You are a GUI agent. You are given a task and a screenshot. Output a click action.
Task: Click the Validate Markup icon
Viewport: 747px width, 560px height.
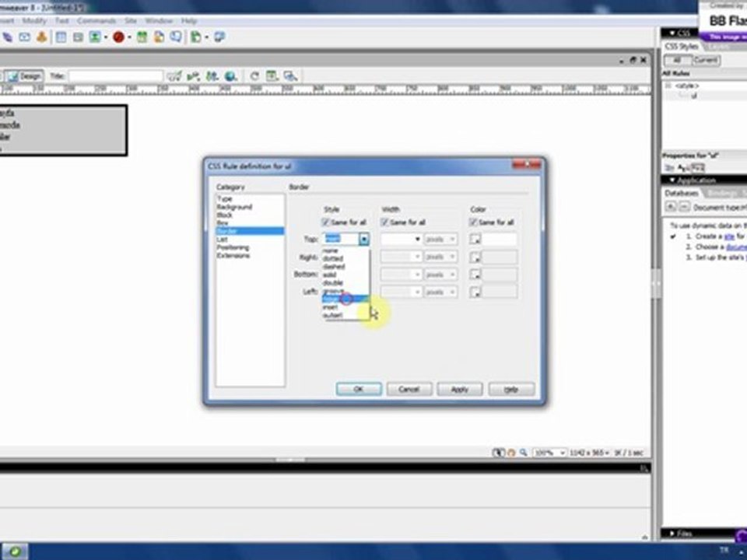point(194,76)
